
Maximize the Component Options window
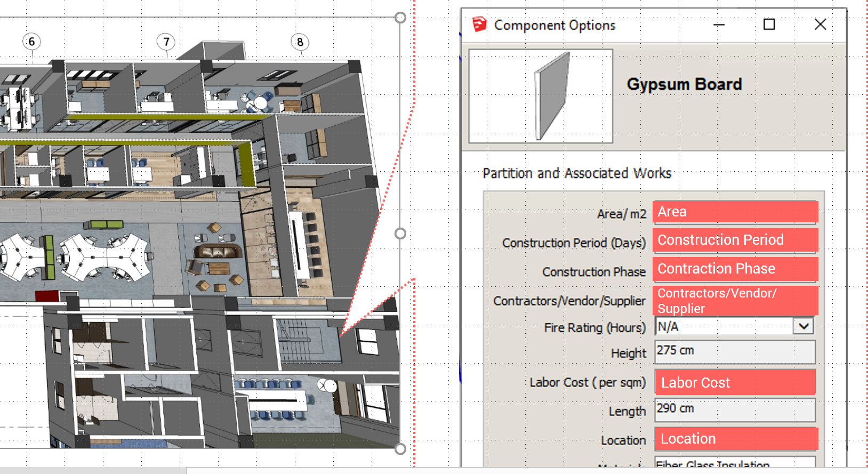tap(769, 25)
